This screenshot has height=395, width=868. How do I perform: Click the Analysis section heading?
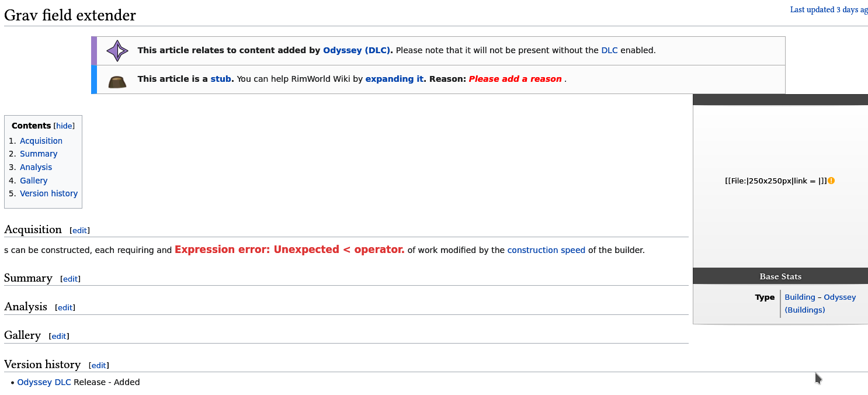pyautogui.click(x=26, y=307)
